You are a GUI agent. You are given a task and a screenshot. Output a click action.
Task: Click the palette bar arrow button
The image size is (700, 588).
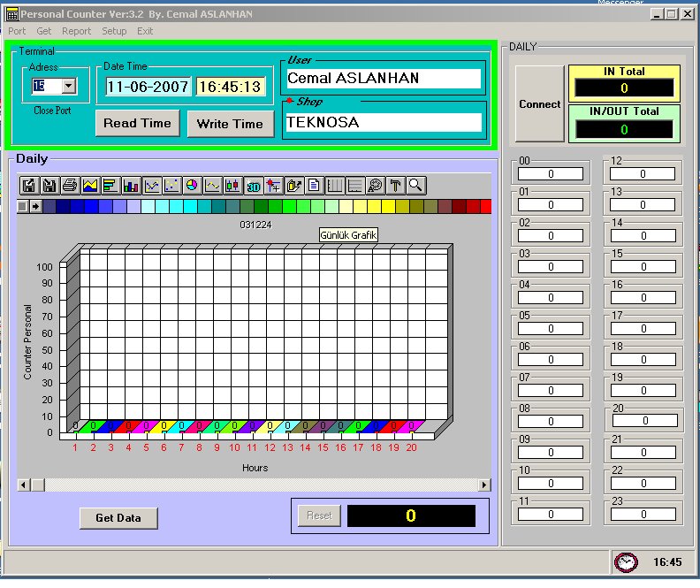pos(35,206)
